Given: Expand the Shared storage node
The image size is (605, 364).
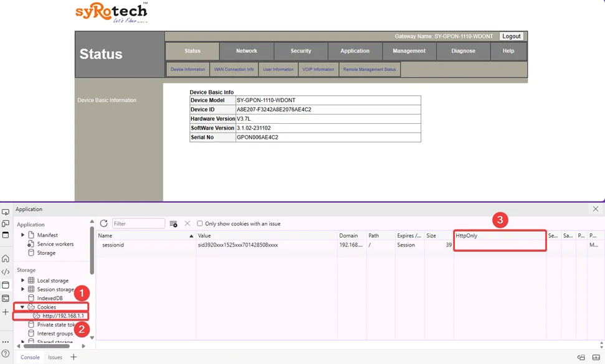Looking at the screenshot, I should (22, 342).
